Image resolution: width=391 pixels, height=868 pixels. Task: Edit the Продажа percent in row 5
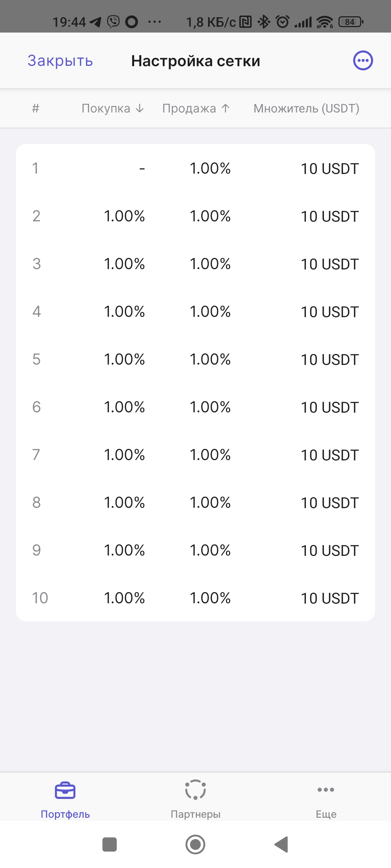click(x=210, y=359)
